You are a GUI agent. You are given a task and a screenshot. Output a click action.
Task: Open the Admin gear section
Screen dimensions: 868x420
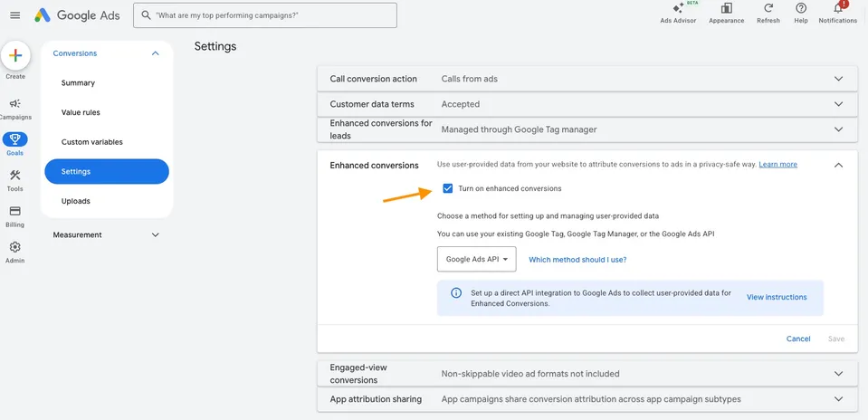tap(15, 253)
